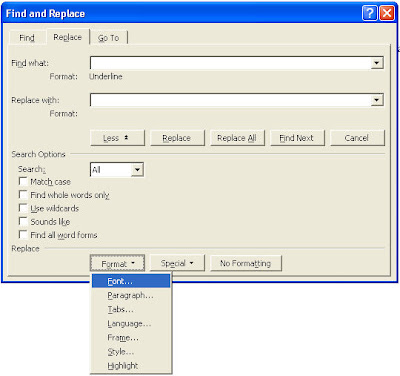400x376 pixels.
Task: Click in the Find what field
Action: (x=231, y=63)
